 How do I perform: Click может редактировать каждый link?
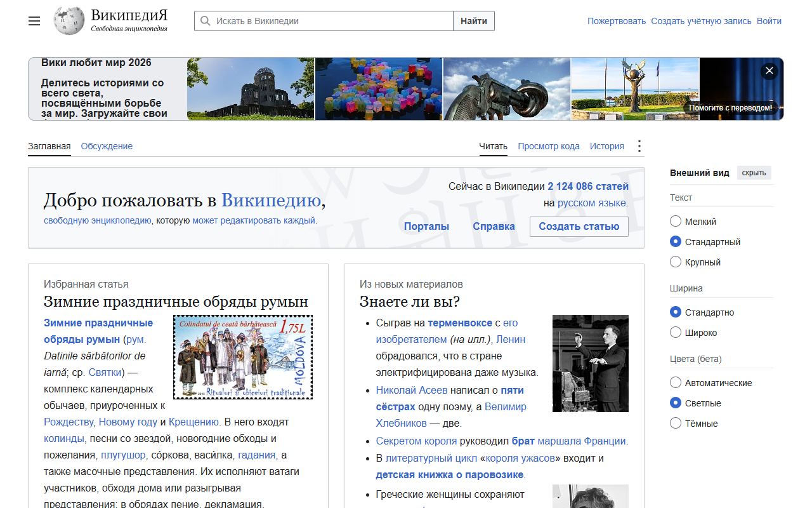click(x=254, y=221)
